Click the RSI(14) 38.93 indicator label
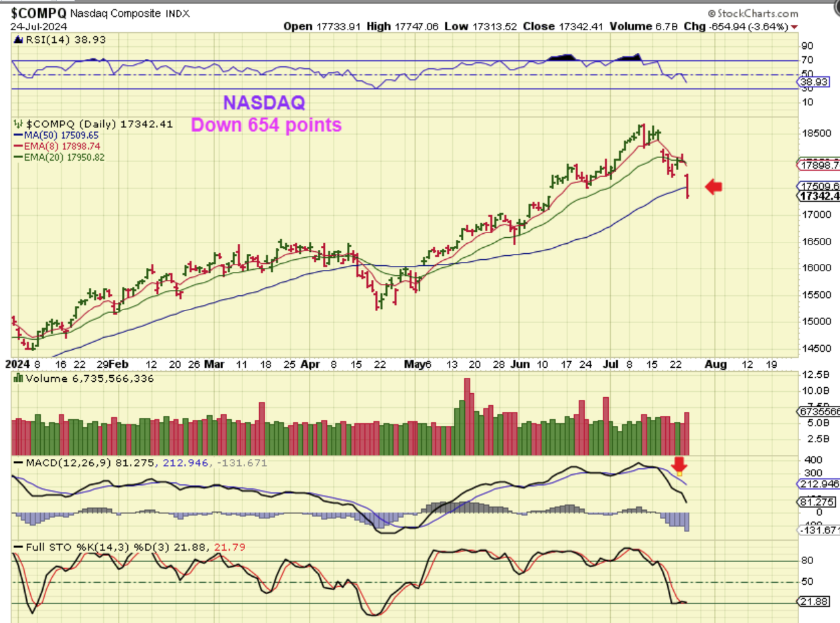Image resolution: width=840 pixels, height=623 pixels. (x=64, y=40)
